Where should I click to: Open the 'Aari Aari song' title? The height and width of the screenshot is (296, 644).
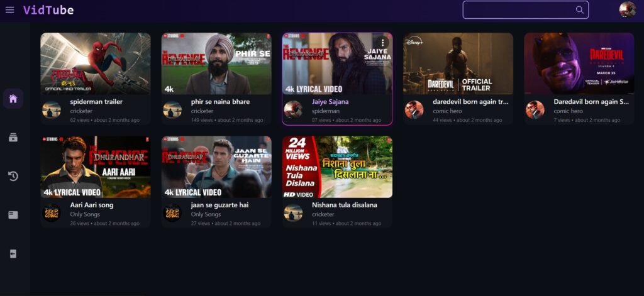pyautogui.click(x=92, y=205)
